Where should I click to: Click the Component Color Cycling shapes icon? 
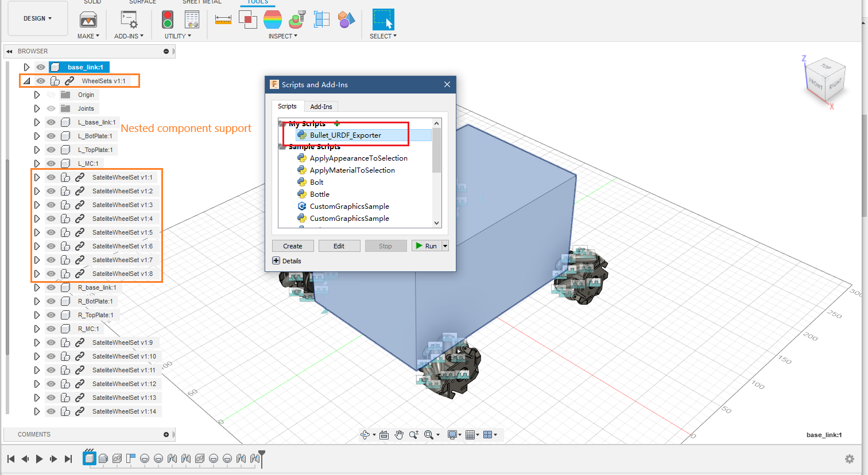(346, 20)
